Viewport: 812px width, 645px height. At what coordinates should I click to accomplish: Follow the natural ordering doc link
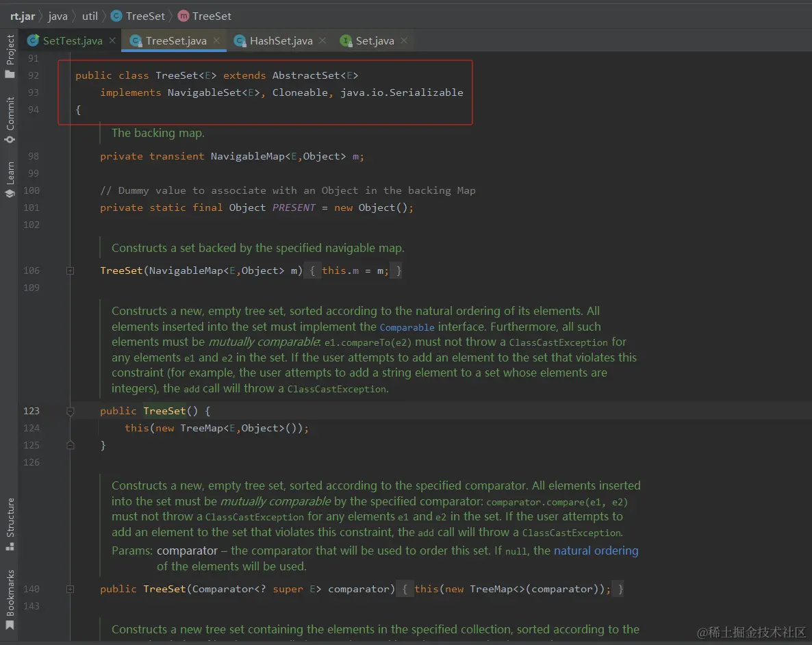pyautogui.click(x=596, y=551)
